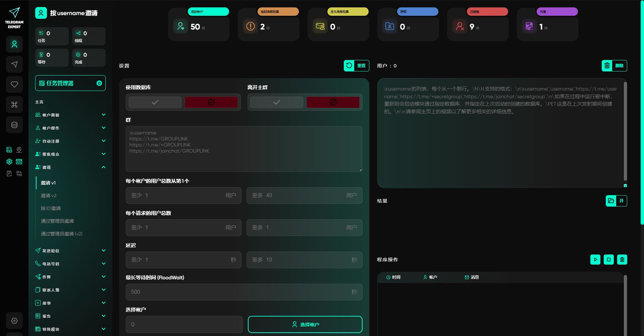Stop the program with the square button

pos(609,260)
